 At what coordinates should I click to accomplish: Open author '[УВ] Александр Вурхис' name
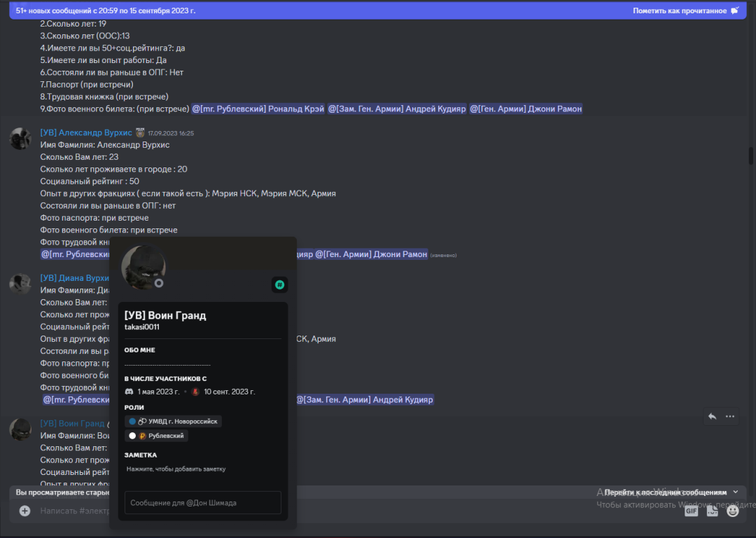(x=86, y=132)
